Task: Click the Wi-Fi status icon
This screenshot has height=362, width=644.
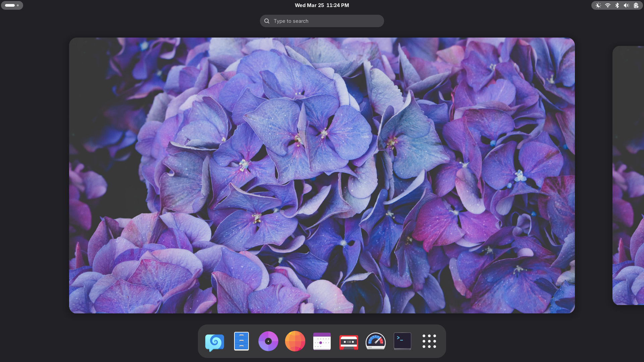Action: [x=607, y=5]
